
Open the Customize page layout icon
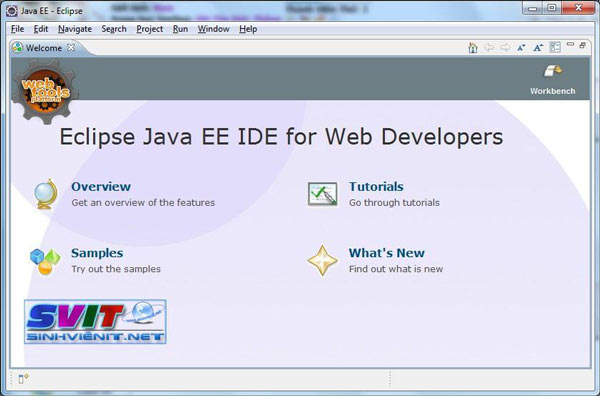click(555, 47)
